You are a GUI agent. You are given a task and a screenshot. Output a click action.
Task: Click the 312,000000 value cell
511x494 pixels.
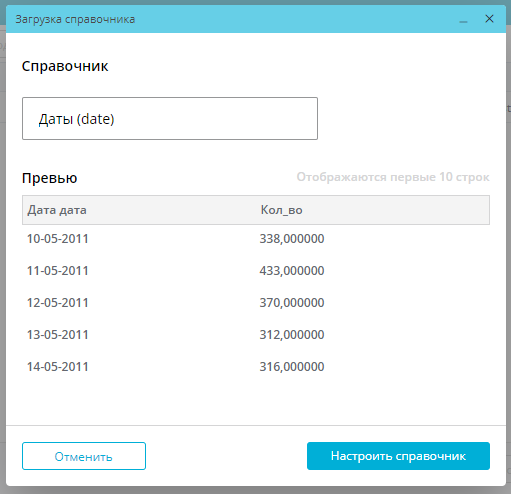coord(292,335)
